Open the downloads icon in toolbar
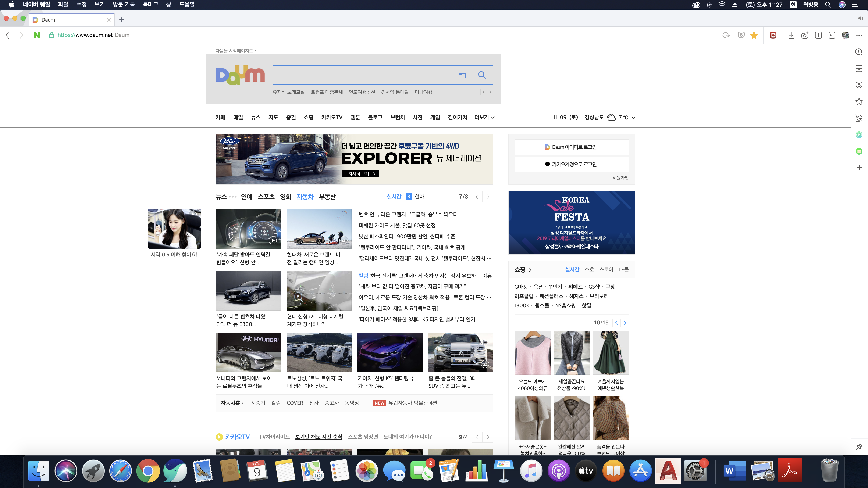This screenshot has height=488, width=868. (791, 35)
